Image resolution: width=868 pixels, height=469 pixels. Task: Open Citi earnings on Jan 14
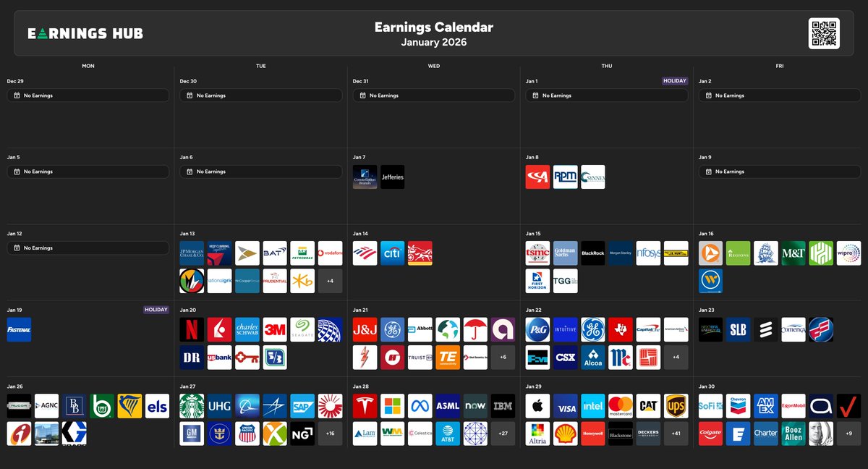[393, 253]
